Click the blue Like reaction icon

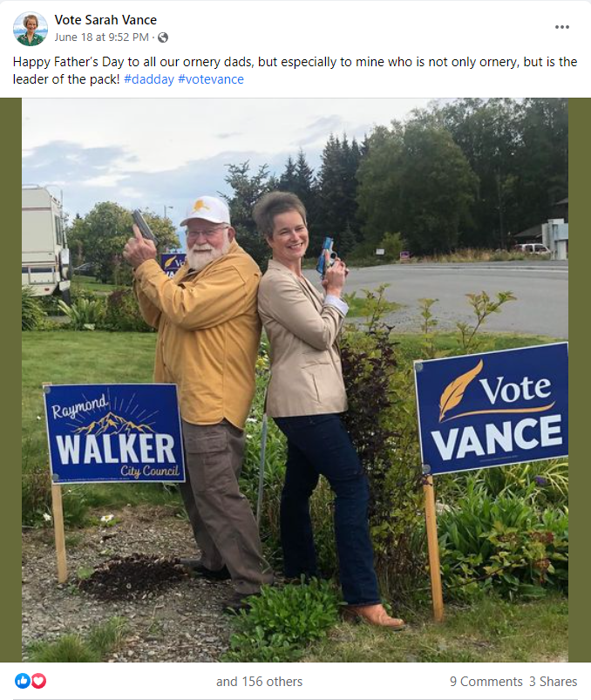click(x=23, y=681)
